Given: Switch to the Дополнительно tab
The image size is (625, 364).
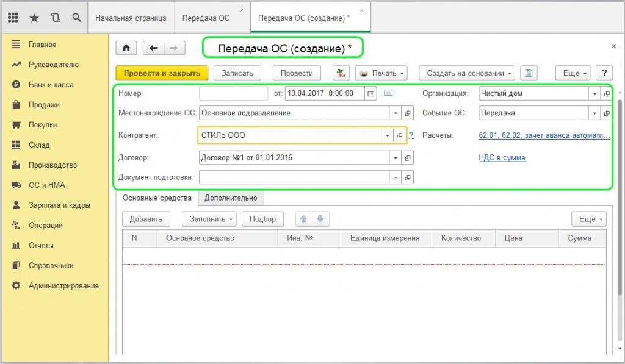Looking at the screenshot, I should click(x=231, y=198).
